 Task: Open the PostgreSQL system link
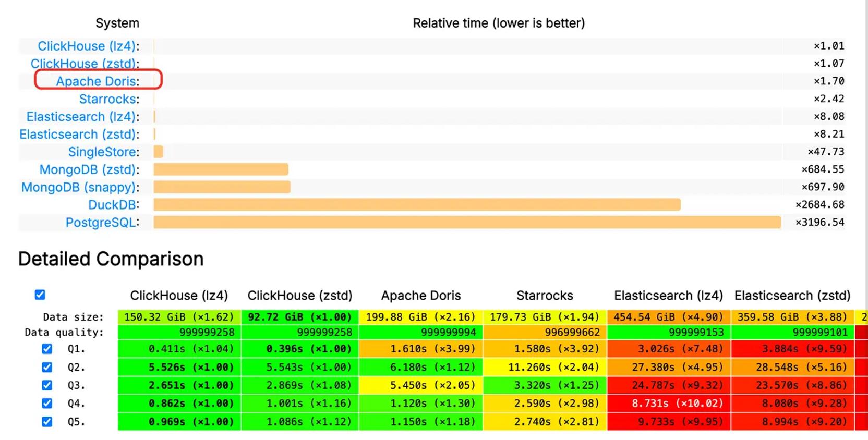tap(101, 223)
